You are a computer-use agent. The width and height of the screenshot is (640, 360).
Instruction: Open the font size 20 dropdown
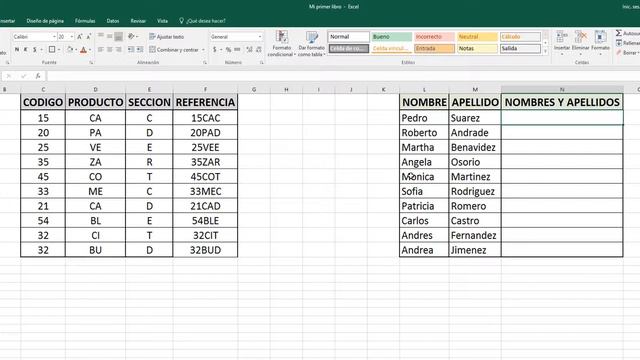[x=72, y=37]
